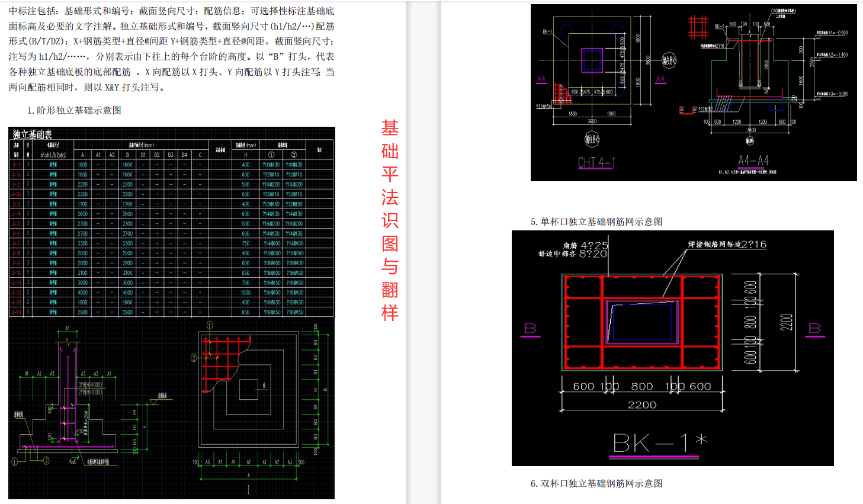Click circled ② header in the foundation table

pyautogui.click(x=294, y=155)
